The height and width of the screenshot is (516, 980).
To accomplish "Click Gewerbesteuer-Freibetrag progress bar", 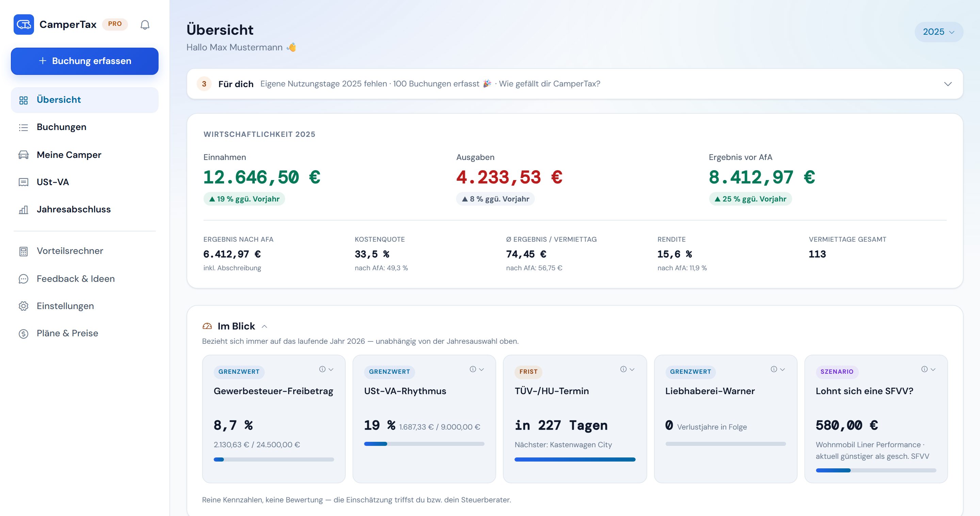I will click(274, 460).
